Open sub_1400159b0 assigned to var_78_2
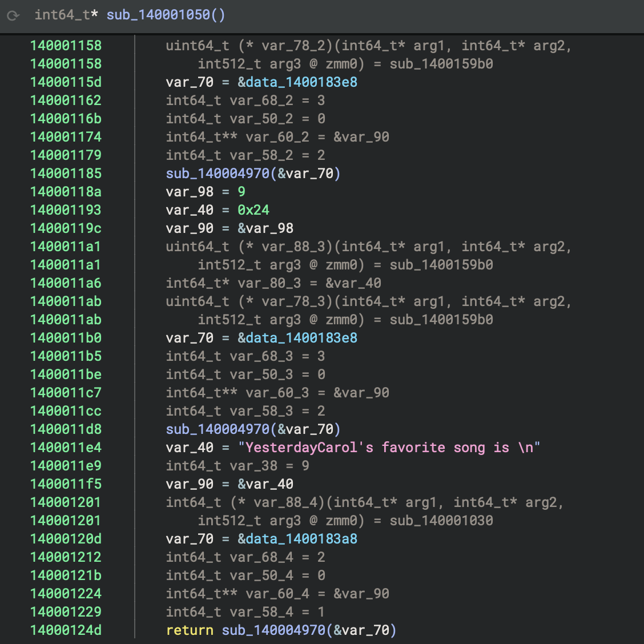Viewport: 644px width, 644px height. click(x=441, y=64)
